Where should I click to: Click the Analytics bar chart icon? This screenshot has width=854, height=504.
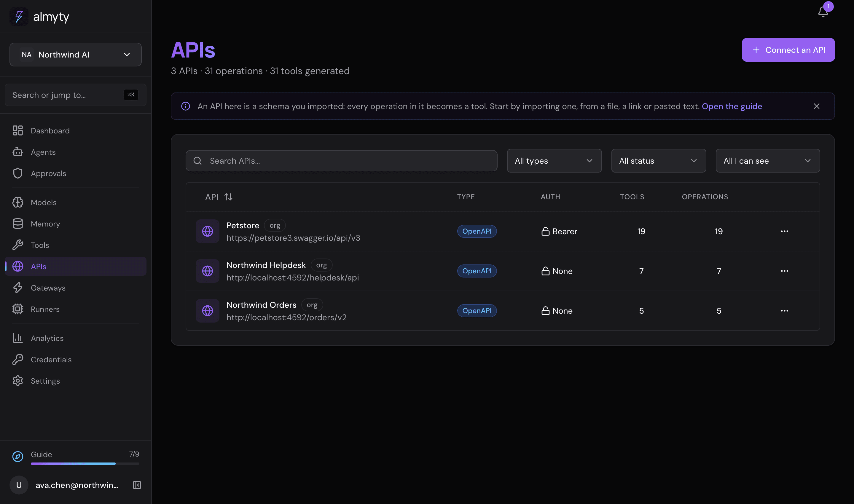click(x=18, y=338)
